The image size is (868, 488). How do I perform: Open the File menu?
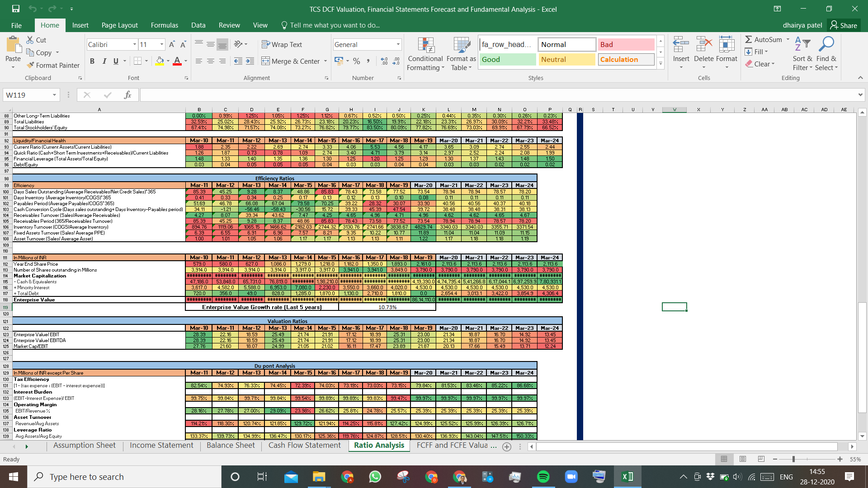click(16, 25)
